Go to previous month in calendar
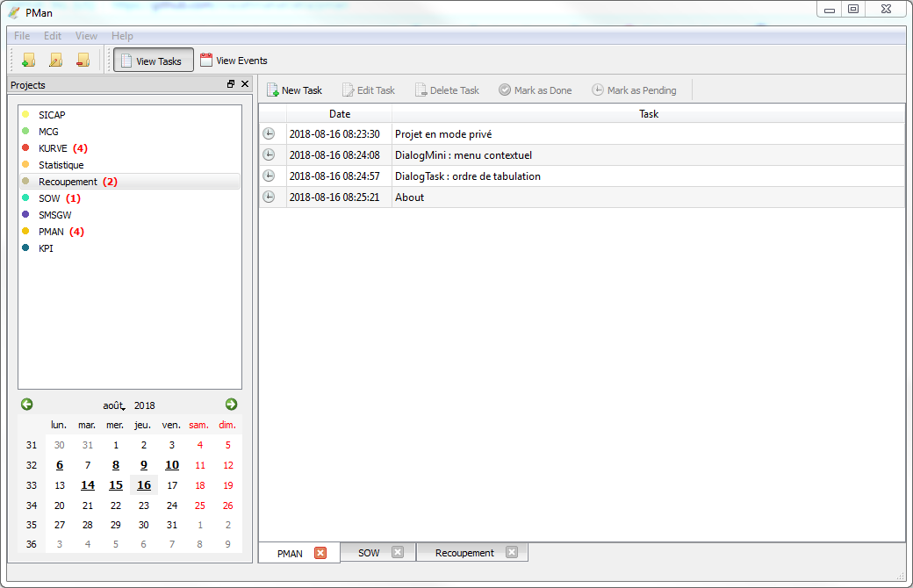Viewport: 913px width, 588px height. click(x=27, y=404)
